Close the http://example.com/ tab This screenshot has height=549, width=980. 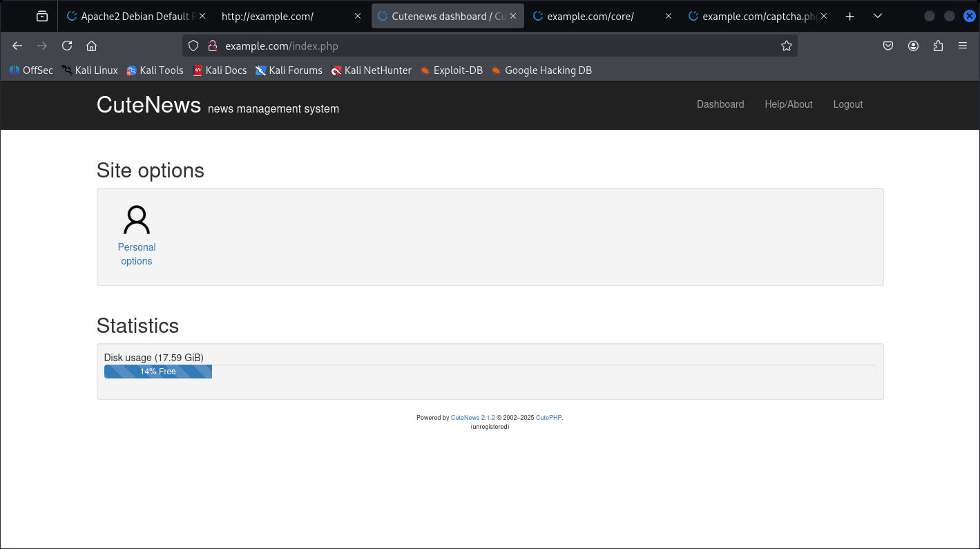coord(358,16)
